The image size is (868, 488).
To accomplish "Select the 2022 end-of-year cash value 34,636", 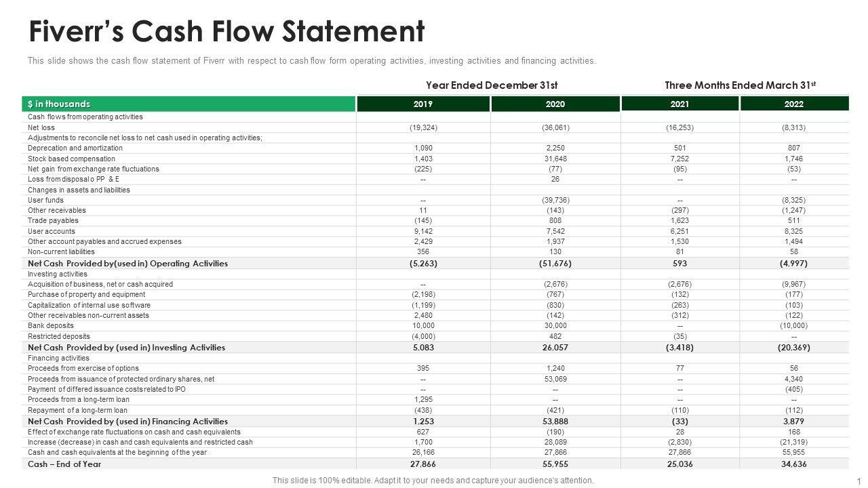I will pyautogui.click(x=794, y=464).
